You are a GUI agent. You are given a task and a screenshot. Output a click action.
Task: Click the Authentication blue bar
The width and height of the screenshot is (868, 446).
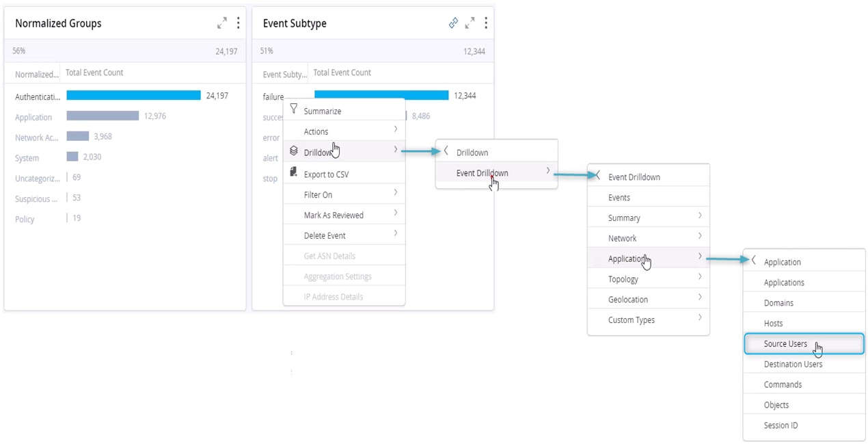pyautogui.click(x=133, y=96)
